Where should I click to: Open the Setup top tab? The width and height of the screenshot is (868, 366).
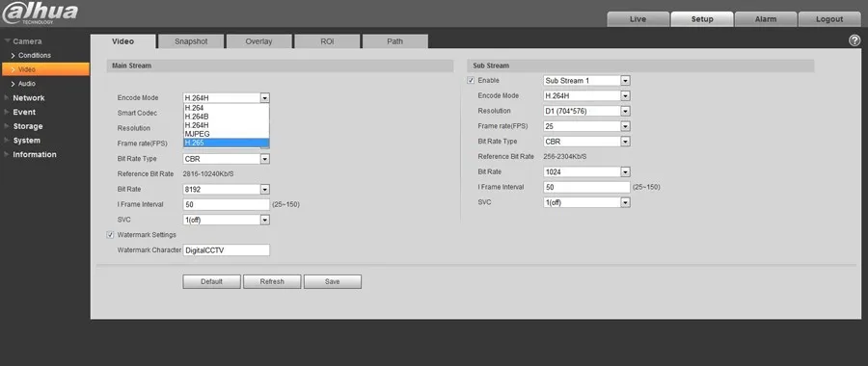(x=702, y=19)
